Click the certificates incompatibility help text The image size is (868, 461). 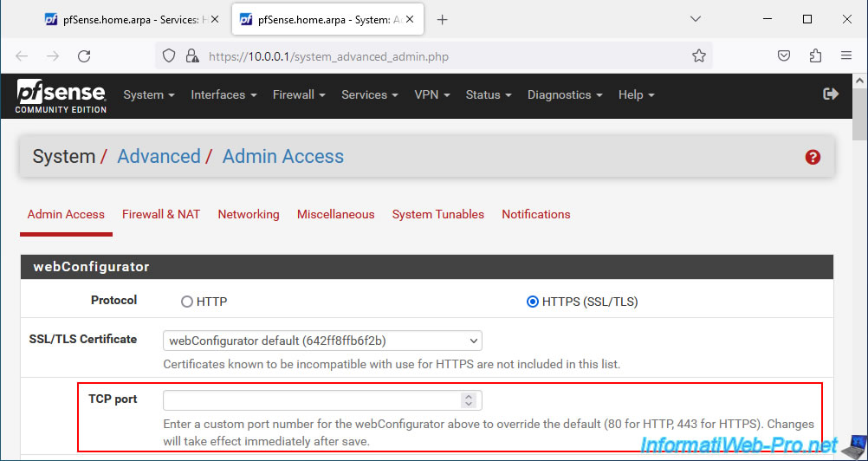point(392,364)
